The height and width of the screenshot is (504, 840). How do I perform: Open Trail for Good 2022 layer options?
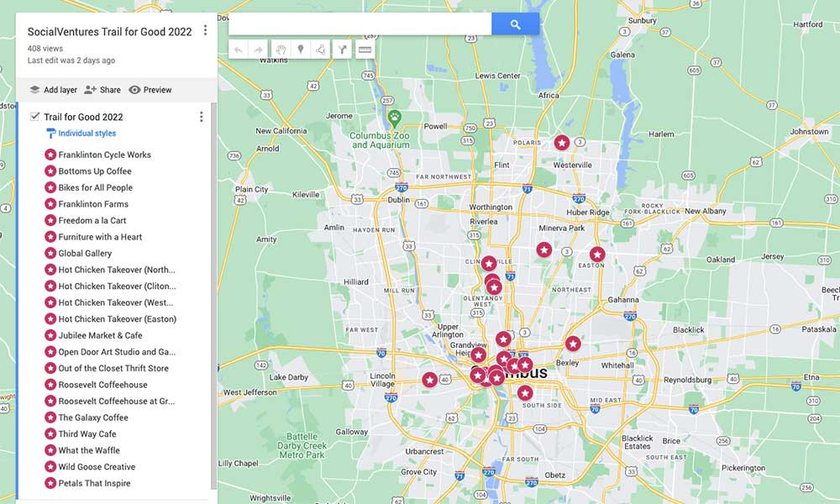pyautogui.click(x=201, y=117)
